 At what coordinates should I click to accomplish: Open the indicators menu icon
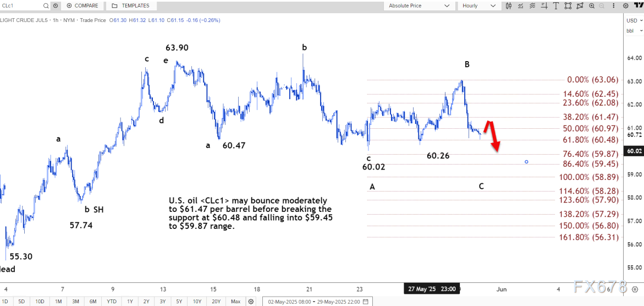pos(520,6)
